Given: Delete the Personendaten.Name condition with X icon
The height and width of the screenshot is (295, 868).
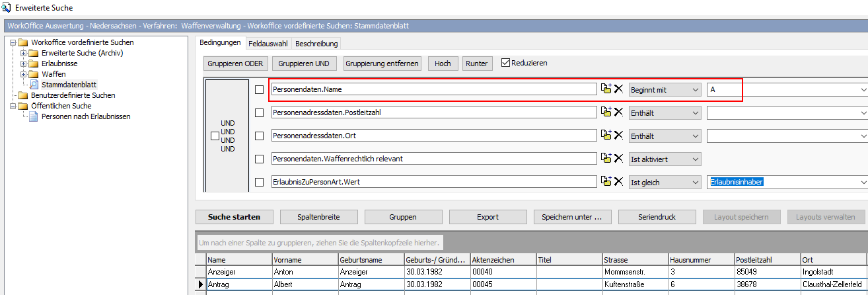Looking at the screenshot, I should [x=619, y=89].
